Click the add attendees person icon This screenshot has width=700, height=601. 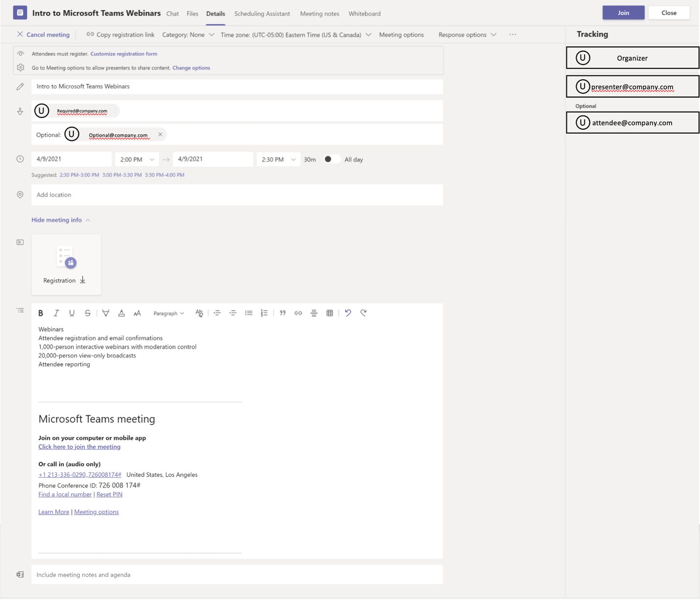[20, 112]
